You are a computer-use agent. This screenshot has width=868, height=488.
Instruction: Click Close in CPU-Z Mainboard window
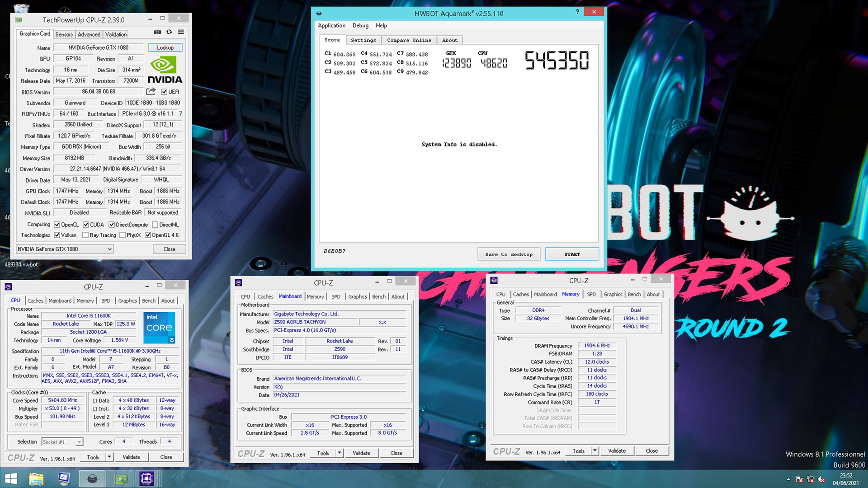[x=396, y=453]
